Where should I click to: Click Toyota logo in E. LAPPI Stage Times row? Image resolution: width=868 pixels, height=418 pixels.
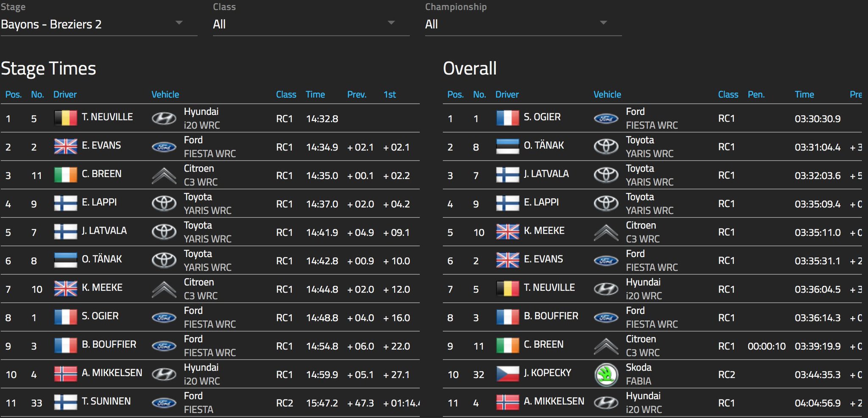click(164, 203)
